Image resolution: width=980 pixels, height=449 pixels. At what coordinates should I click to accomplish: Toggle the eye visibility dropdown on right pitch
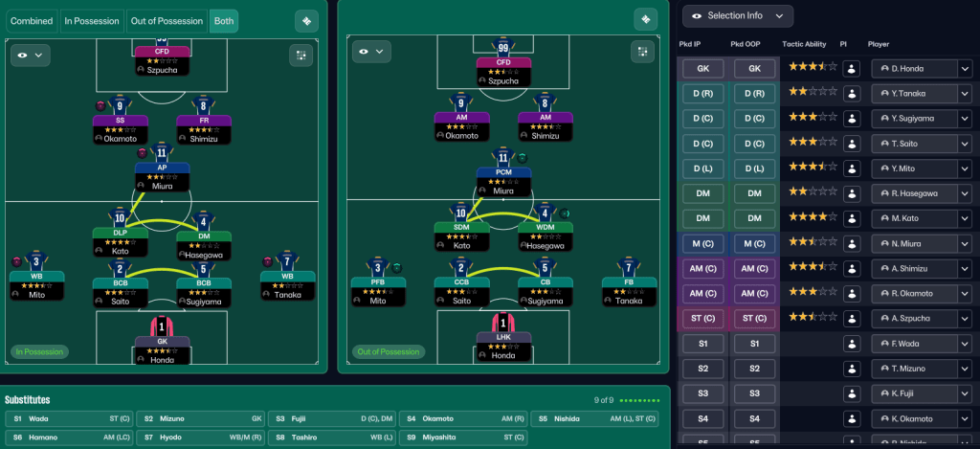tap(371, 51)
